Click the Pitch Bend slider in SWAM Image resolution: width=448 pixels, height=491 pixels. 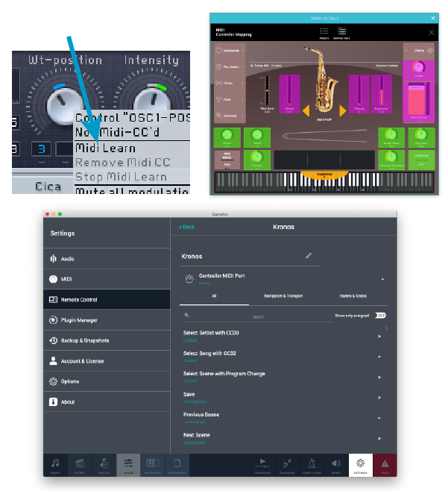(267, 91)
